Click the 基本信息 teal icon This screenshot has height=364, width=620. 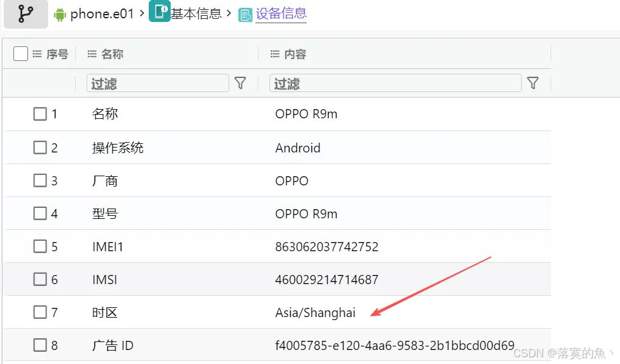click(160, 11)
